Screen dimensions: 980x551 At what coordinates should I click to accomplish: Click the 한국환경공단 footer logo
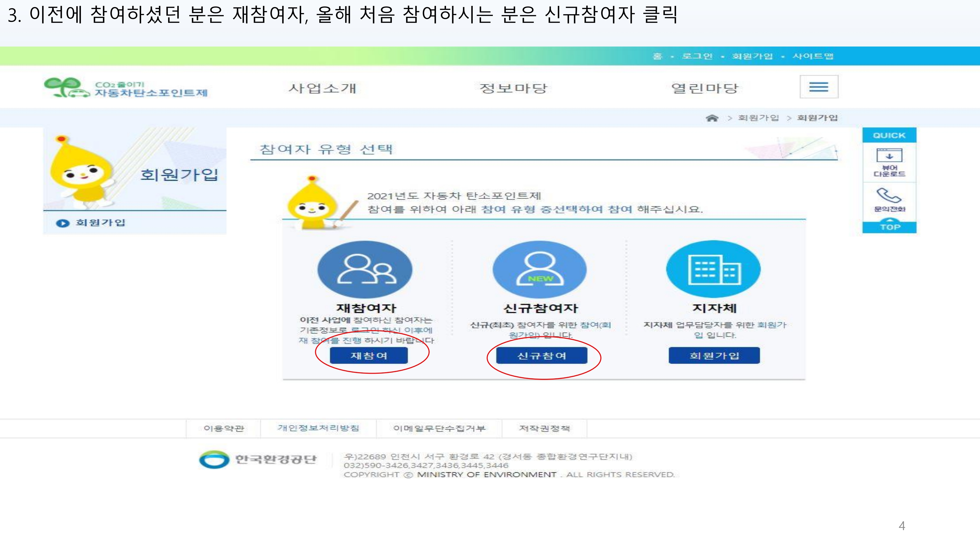pos(258,459)
